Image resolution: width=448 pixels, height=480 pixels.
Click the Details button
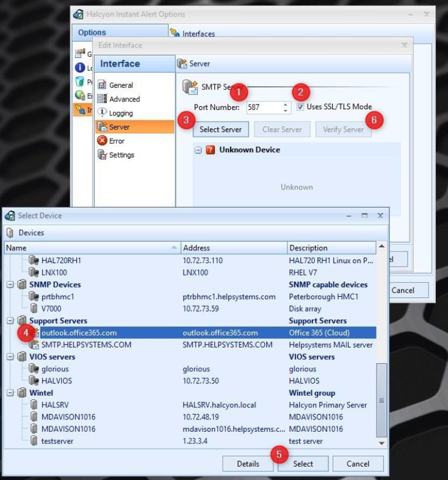coord(248,464)
